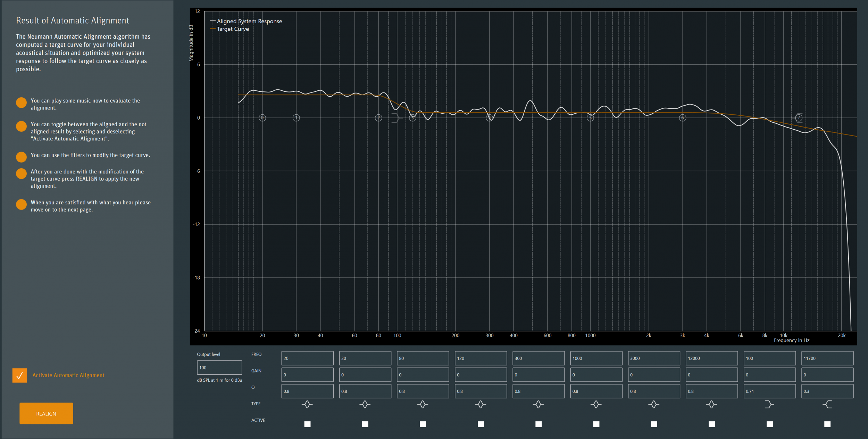The height and width of the screenshot is (439, 868).
Task: Click the Q field of the 20 Hz filter
Action: [307, 391]
